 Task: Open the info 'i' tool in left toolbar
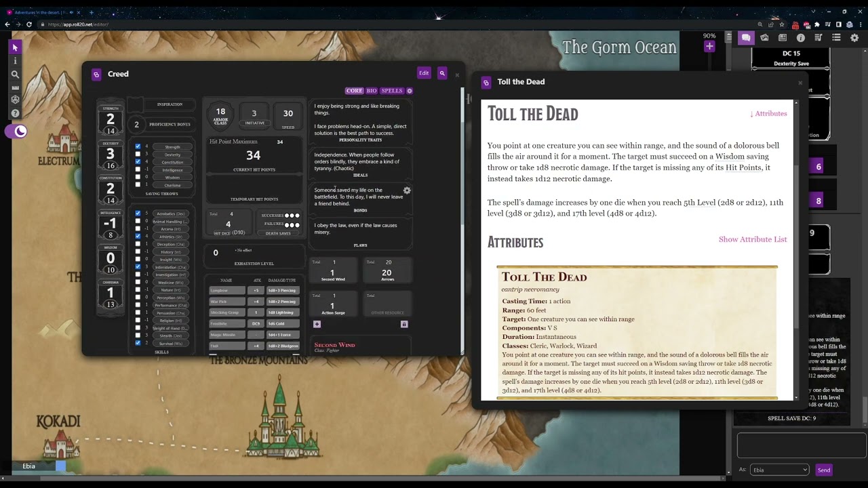point(15,61)
